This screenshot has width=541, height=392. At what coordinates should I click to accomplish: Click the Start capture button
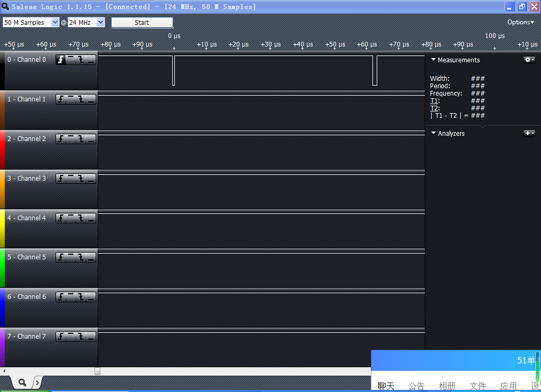pos(142,22)
